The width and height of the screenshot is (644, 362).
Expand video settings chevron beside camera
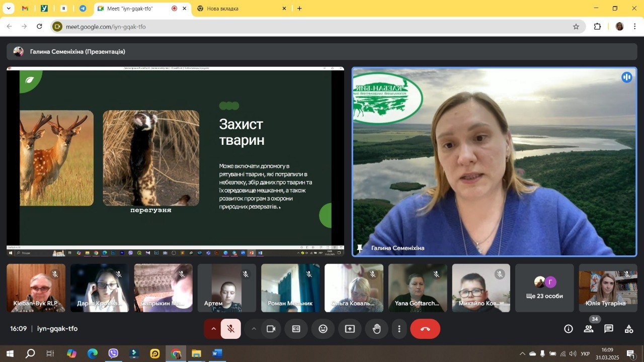pyautogui.click(x=254, y=329)
